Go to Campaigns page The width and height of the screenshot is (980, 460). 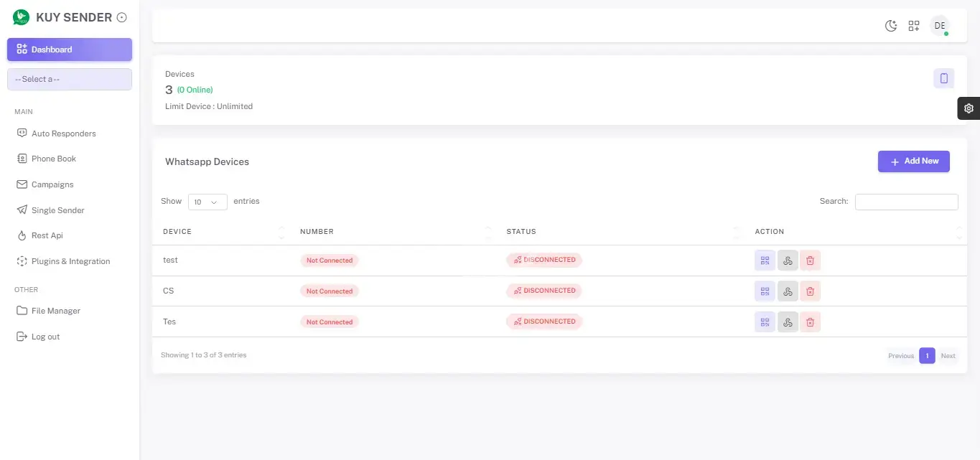pos(52,184)
